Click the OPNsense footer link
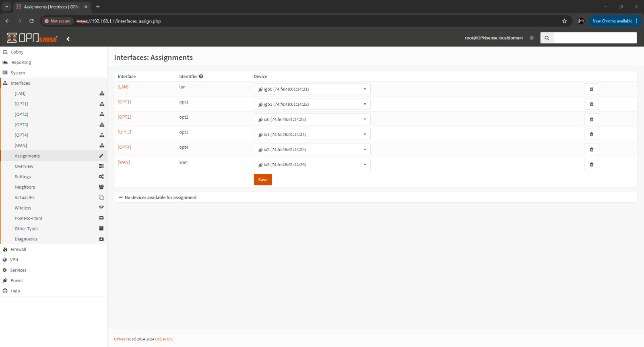The height and width of the screenshot is (347, 644). point(122,339)
